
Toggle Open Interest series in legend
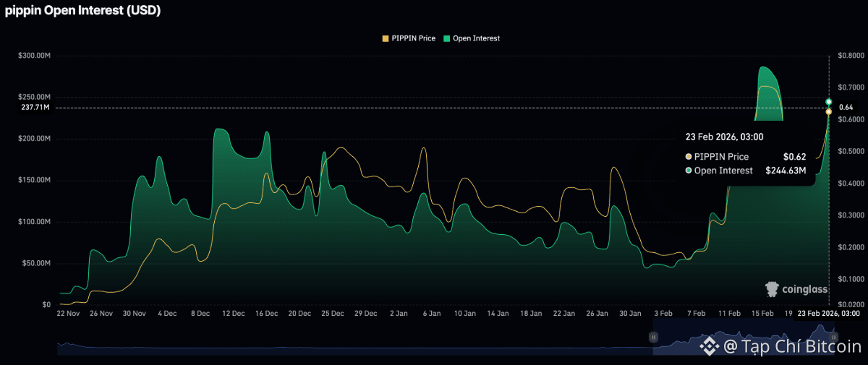tap(476, 38)
